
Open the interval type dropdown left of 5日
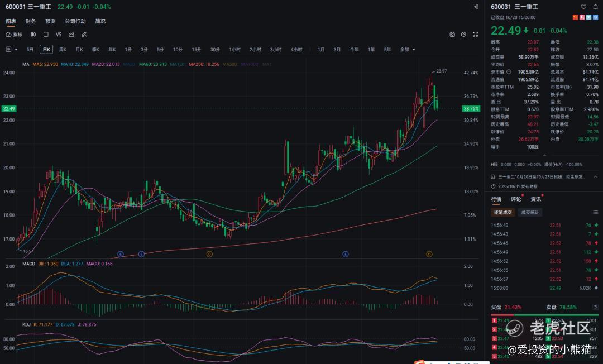point(12,50)
